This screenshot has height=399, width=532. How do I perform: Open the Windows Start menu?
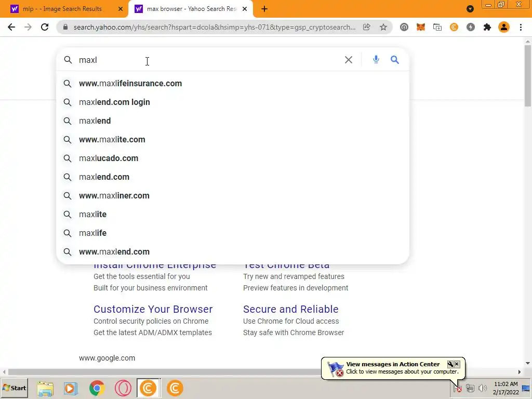click(x=14, y=388)
